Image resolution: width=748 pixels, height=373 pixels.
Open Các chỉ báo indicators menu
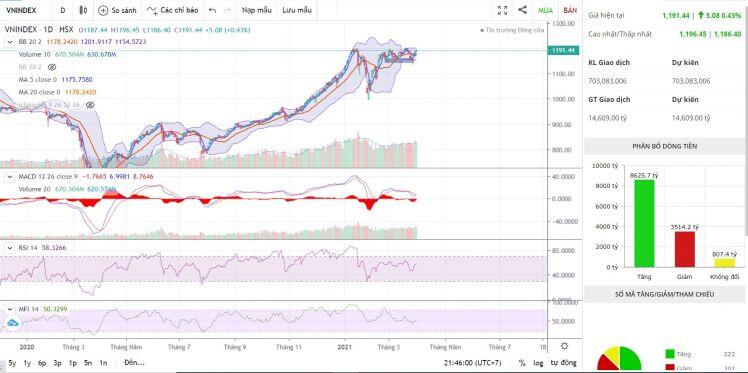[172, 10]
